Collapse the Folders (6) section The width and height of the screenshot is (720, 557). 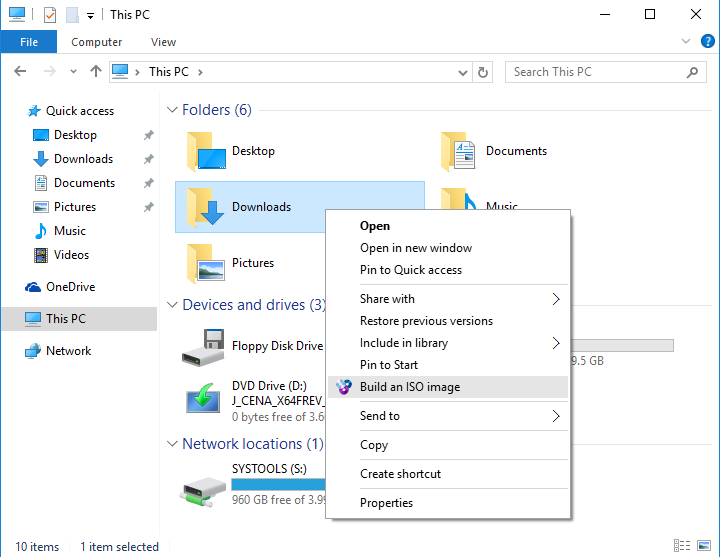point(172,110)
